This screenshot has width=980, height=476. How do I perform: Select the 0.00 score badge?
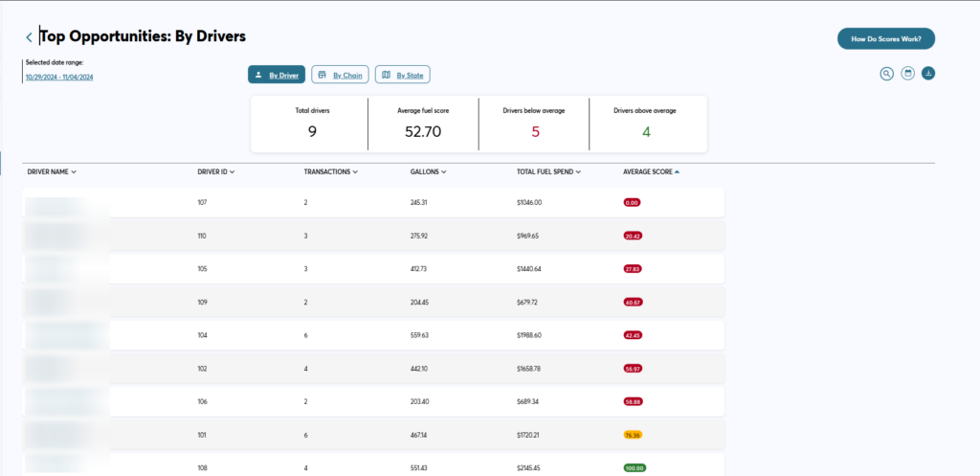(x=632, y=203)
